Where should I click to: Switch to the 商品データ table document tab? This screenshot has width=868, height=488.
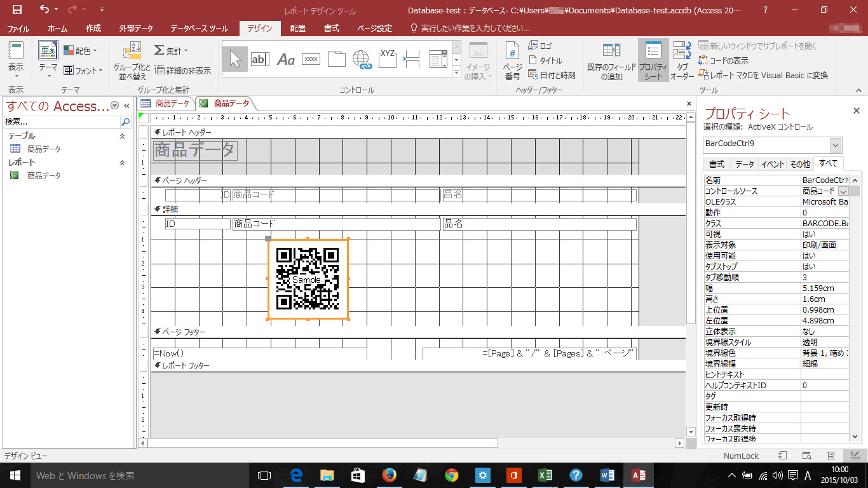pyautogui.click(x=166, y=103)
